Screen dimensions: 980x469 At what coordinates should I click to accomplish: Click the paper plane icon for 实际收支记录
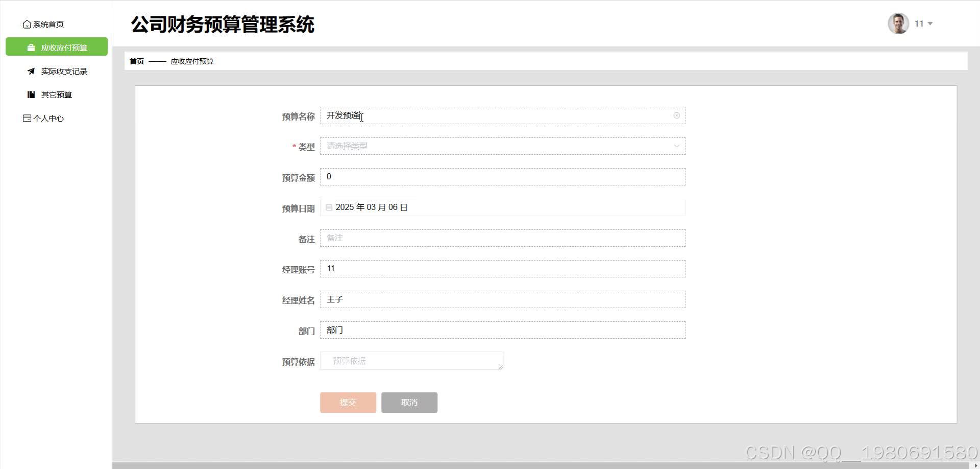(x=31, y=71)
